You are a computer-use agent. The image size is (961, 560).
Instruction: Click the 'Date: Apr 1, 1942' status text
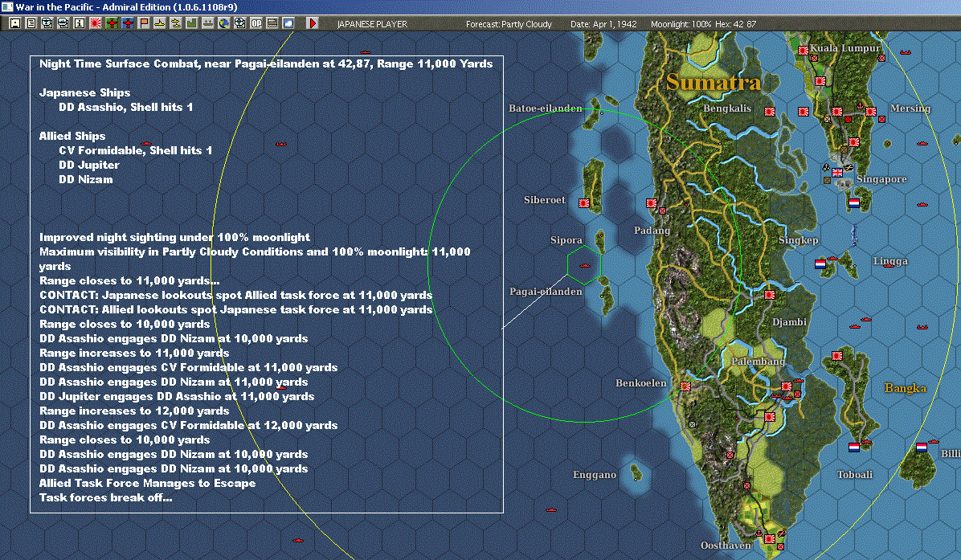click(603, 24)
